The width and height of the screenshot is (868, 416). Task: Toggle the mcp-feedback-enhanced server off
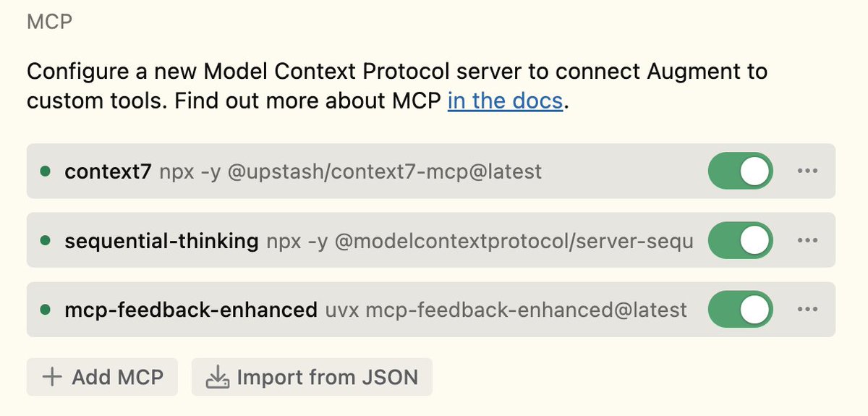pos(740,310)
